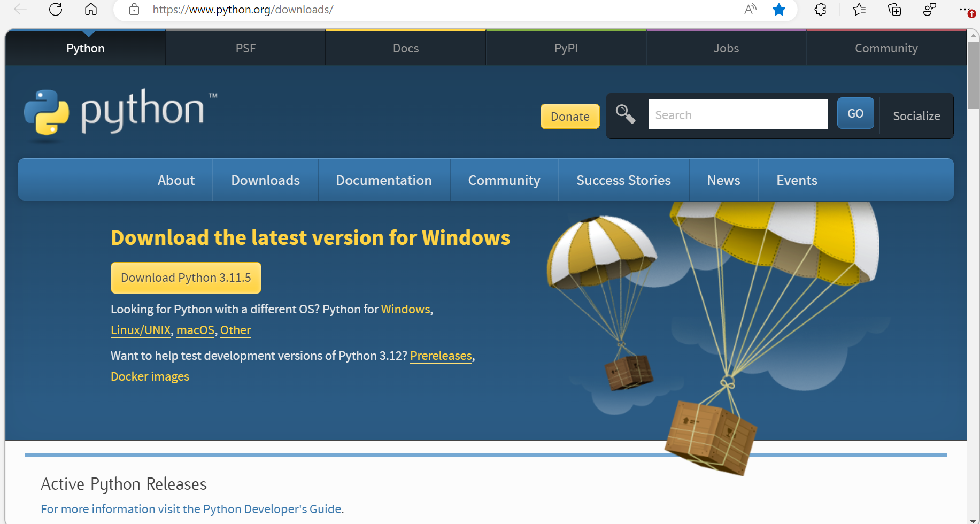Open the Linux/UNIX download link
The height and width of the screenshot is (524, 980).
point(141,330)
